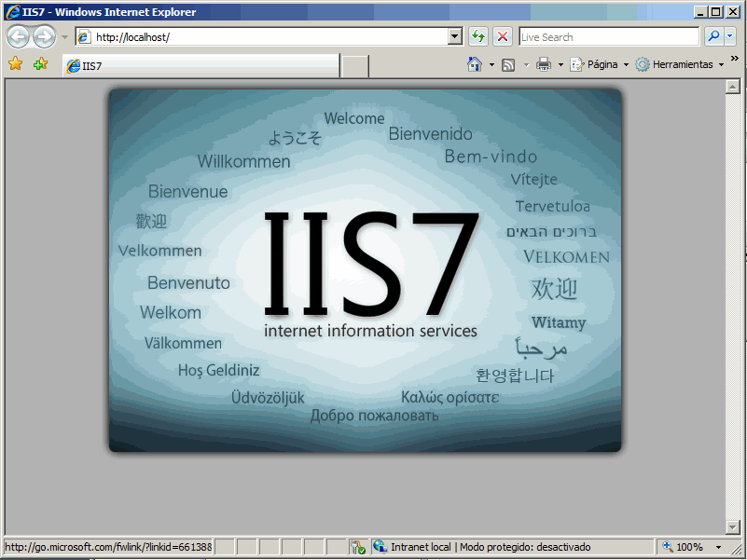Screen dimensions: 747x560
Task: Click the Live Search input box
Action: tap(609, 36)
